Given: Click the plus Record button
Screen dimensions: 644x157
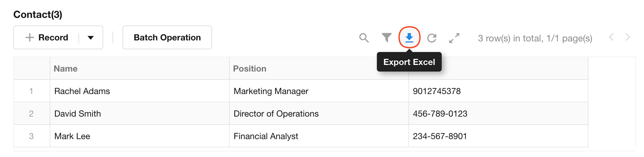Looking at the screenshot, I should click(x=47, y=37).
